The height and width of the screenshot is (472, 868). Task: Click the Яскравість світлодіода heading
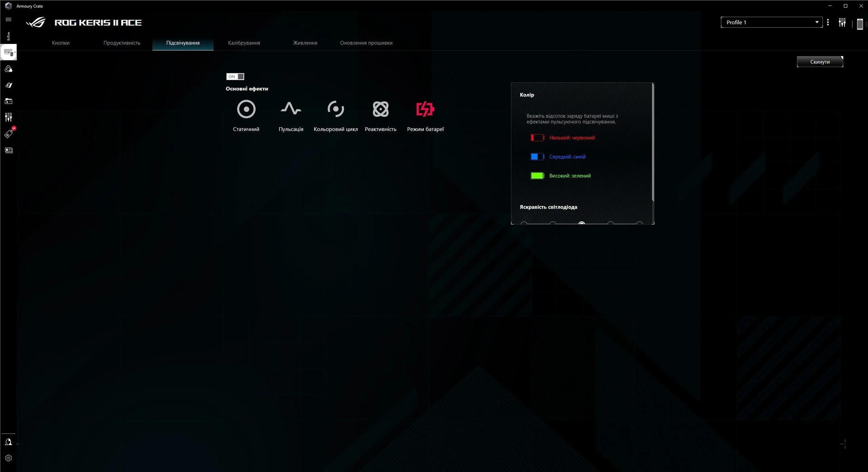548,207
